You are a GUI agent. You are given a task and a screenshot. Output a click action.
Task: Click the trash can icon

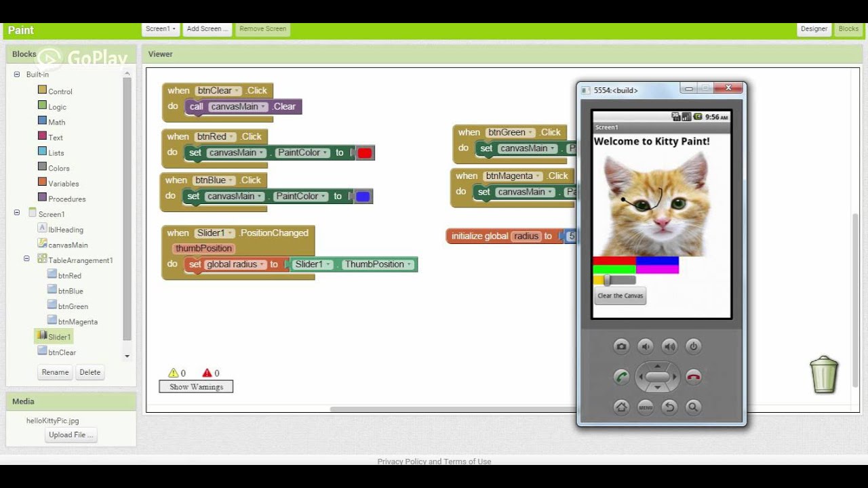(x=825, y=374)
